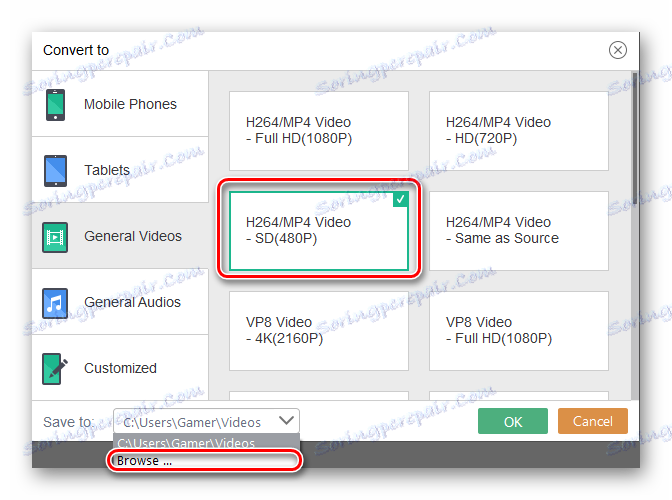Viewport: 672px width, 500px height.
Task: Open the Tablets category
Action: pyautogui.click(x=120, y=170)
